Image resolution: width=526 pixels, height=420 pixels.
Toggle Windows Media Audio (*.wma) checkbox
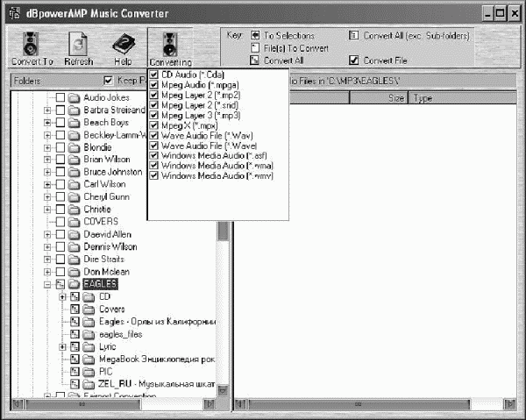click(153, 166)
